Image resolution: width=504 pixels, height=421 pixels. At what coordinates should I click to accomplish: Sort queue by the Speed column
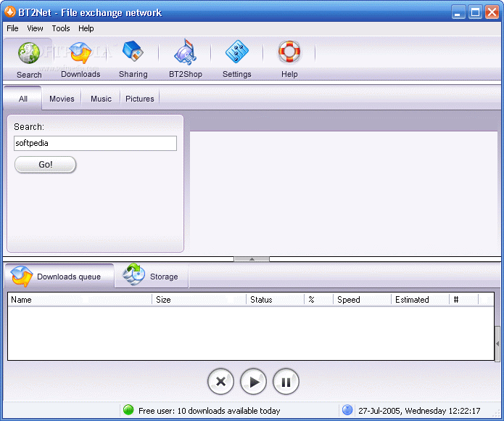point(363,300)
